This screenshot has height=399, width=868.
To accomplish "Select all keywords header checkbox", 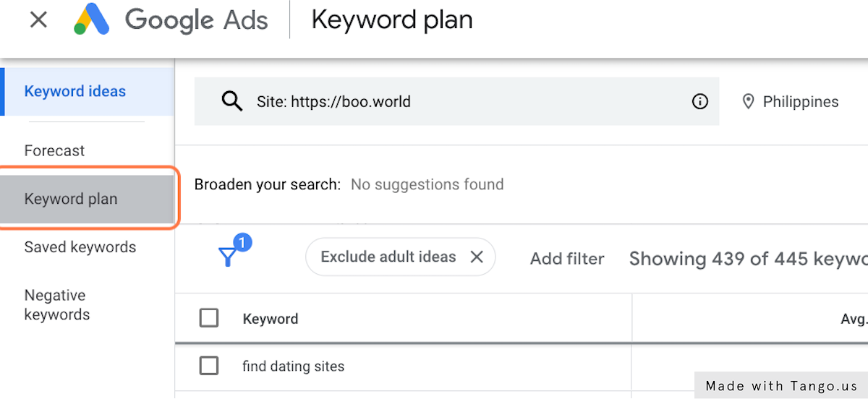I will 209,318.
